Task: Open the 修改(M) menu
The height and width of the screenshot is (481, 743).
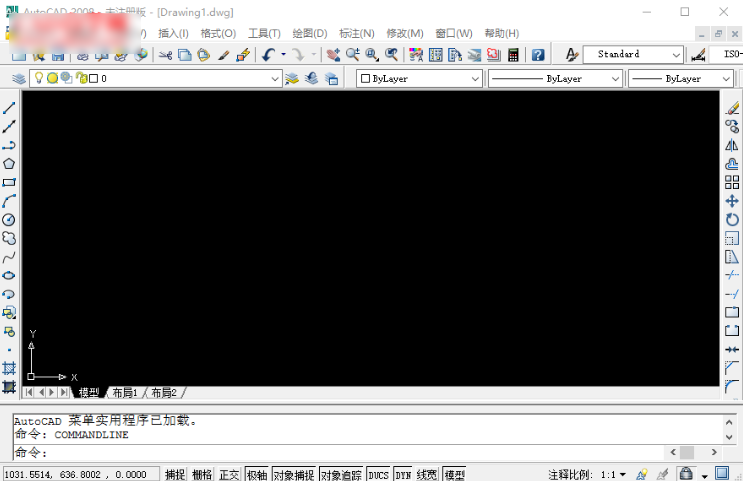Action: point(405,33)
